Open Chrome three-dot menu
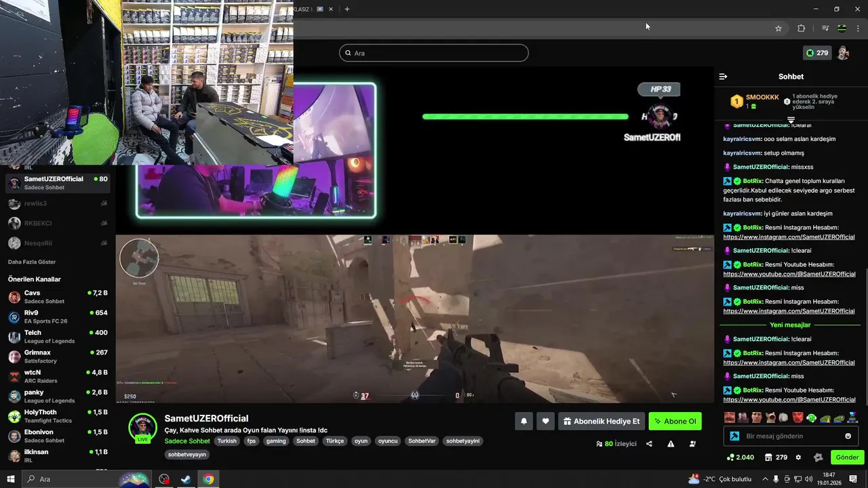Screen dimensions: 868x488 pyautogui.click(x=857, y=28)
